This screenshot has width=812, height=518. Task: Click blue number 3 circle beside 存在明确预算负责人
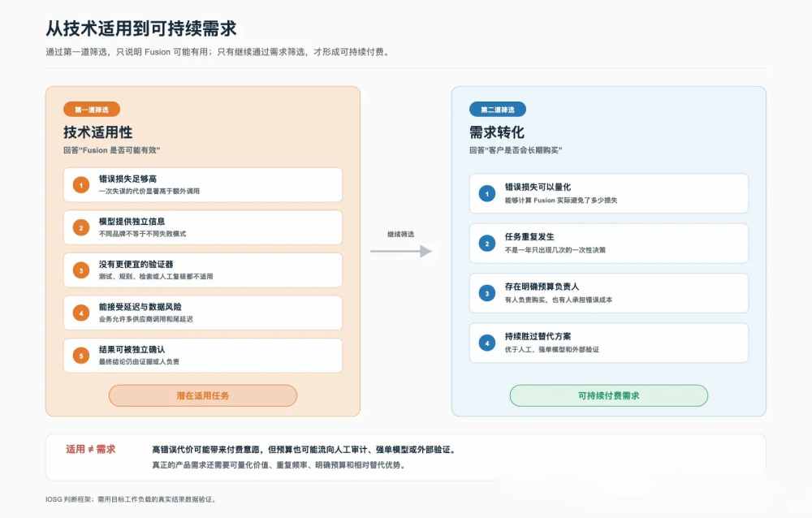[x=486, y=293]
